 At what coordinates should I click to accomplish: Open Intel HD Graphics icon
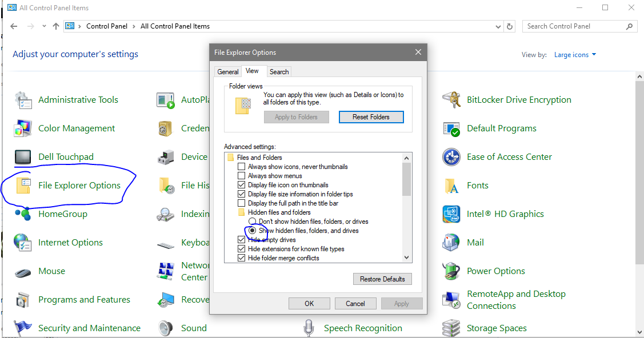tap(451, 214)
